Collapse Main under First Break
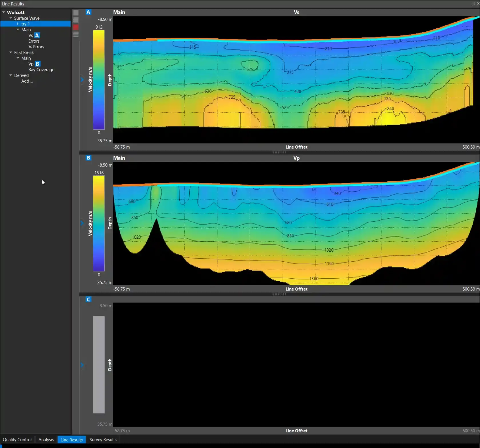Viewport: 480px width, 448px height. 18,58
